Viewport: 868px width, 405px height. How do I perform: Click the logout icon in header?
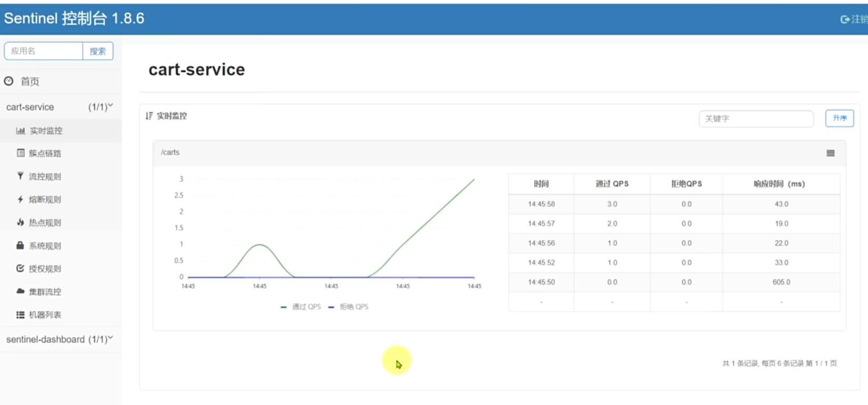pyautogui.click(x=845, y=19)
